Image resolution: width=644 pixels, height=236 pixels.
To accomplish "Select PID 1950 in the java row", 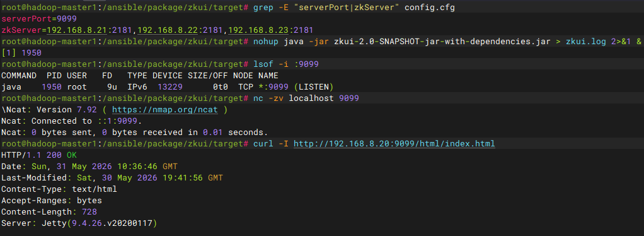I will [52, 87].
